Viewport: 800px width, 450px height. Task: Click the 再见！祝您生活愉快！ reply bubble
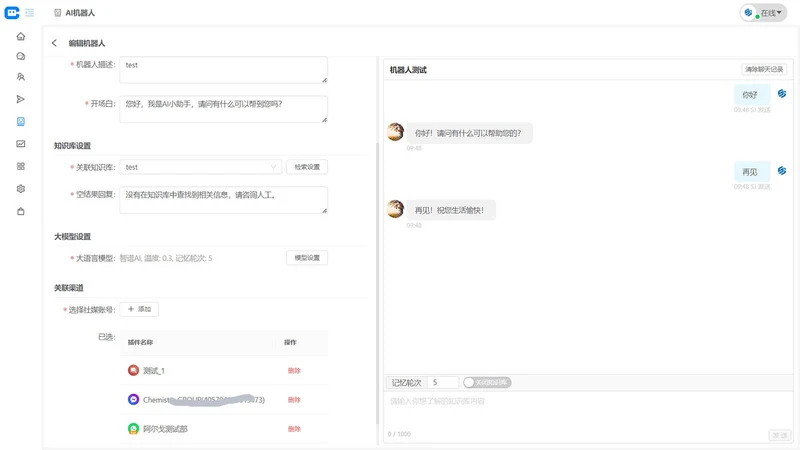[x=449, y=210]
